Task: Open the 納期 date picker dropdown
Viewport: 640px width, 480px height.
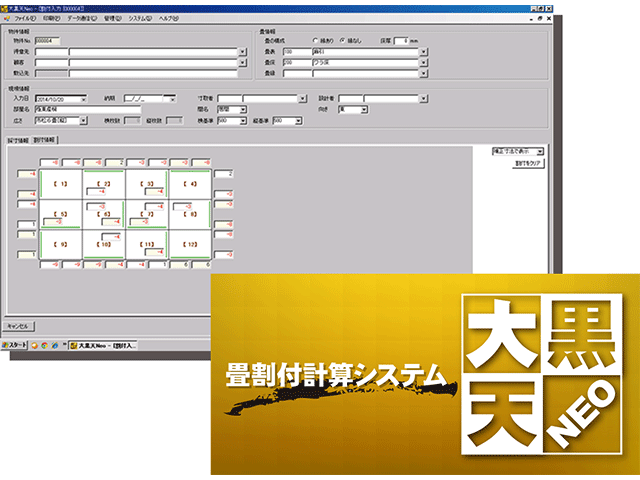Action: (172, 99)
